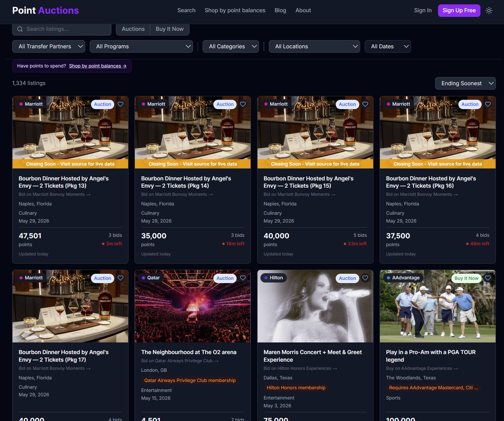Go to Shop by point balances menu
This screenshot has width=504, height=421.
235,10
